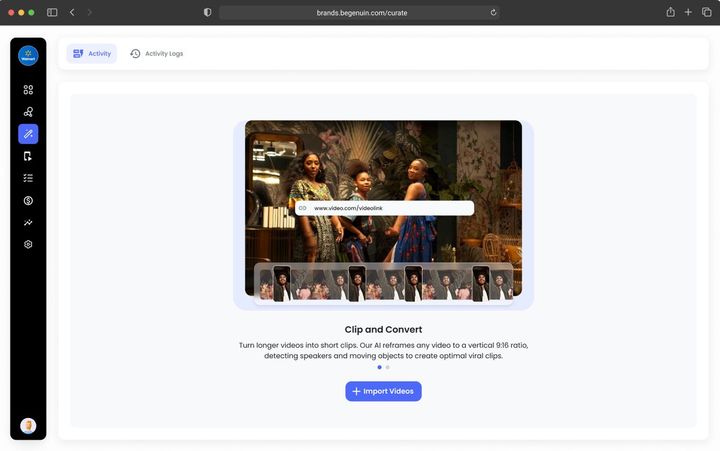Open the community circles icon in sidebar
Viewport: 720px width, 451px height.
28,112
